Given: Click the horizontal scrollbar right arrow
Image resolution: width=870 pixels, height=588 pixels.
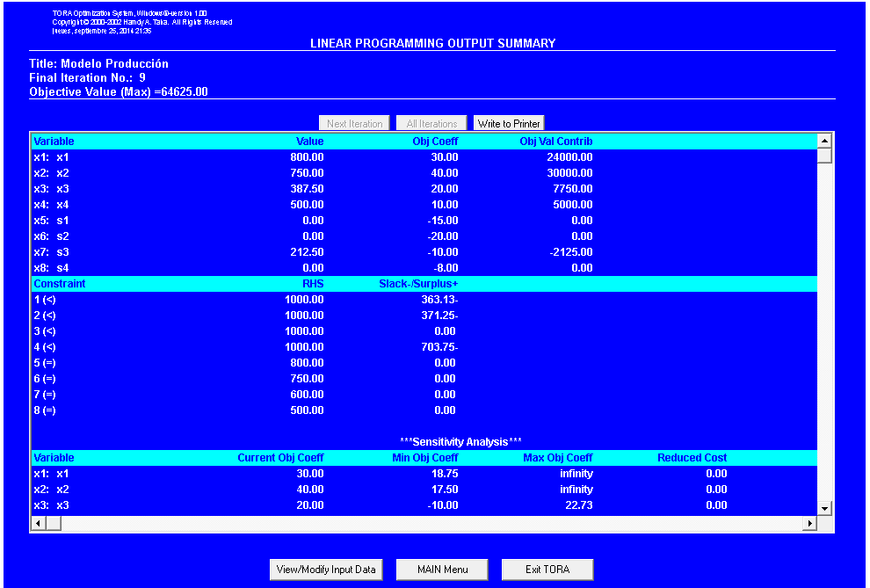Looking at the screenshot, I should click(x=810, y=522).
